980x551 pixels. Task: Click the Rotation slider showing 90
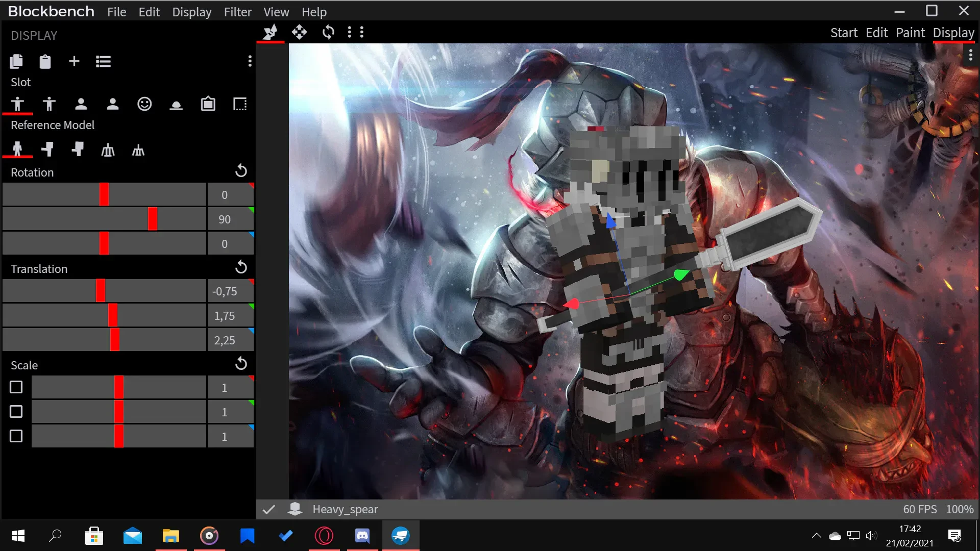point(104,219)
